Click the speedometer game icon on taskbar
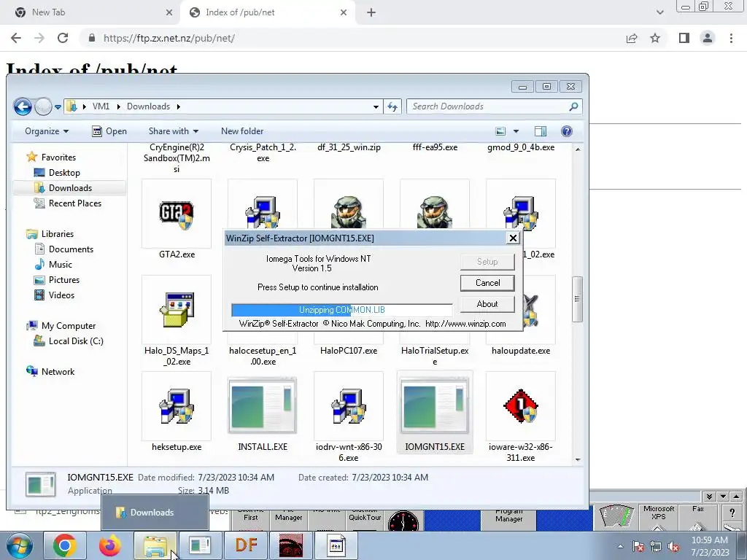 tap(291, 545)
